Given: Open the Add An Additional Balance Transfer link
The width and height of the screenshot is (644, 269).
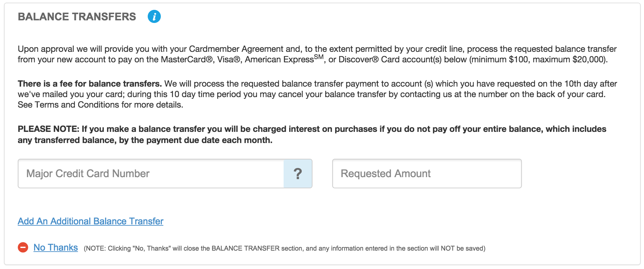Looking at the screenshot, I should pos(91,221).
